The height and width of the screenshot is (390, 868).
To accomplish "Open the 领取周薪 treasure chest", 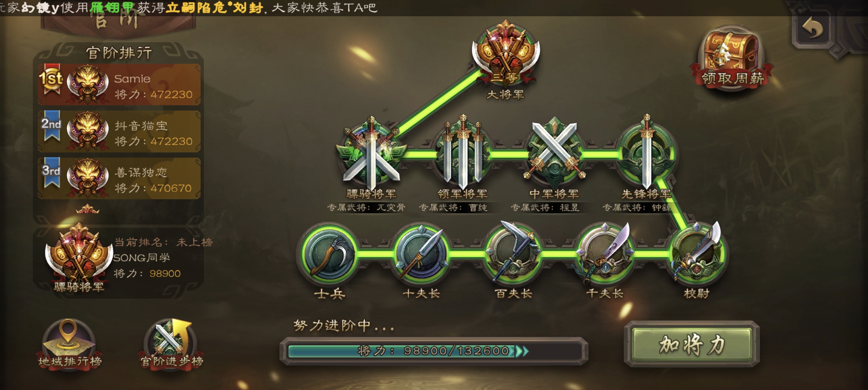I will click(x=731, y=57).
